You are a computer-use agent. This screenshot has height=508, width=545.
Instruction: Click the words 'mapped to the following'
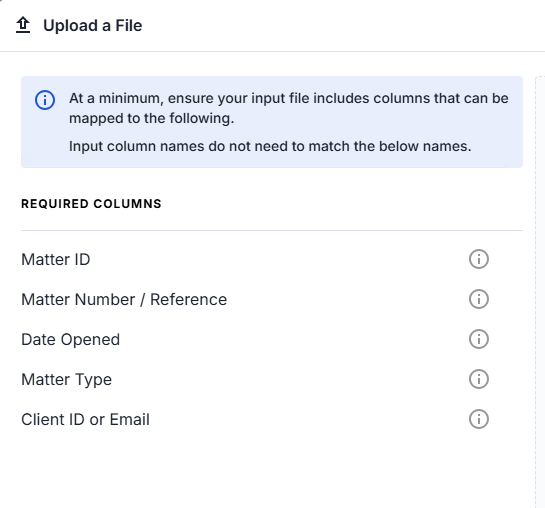(150, 118)
